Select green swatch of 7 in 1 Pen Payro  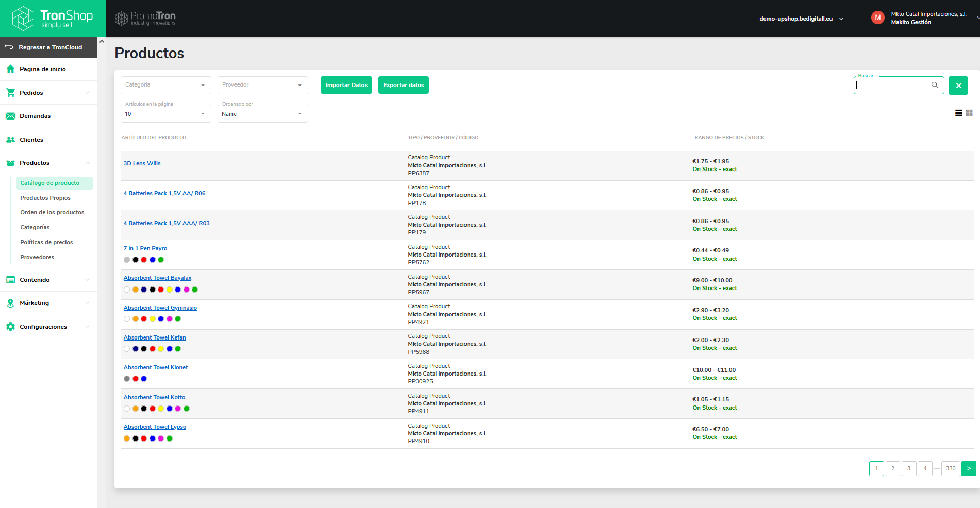[161, 260]
